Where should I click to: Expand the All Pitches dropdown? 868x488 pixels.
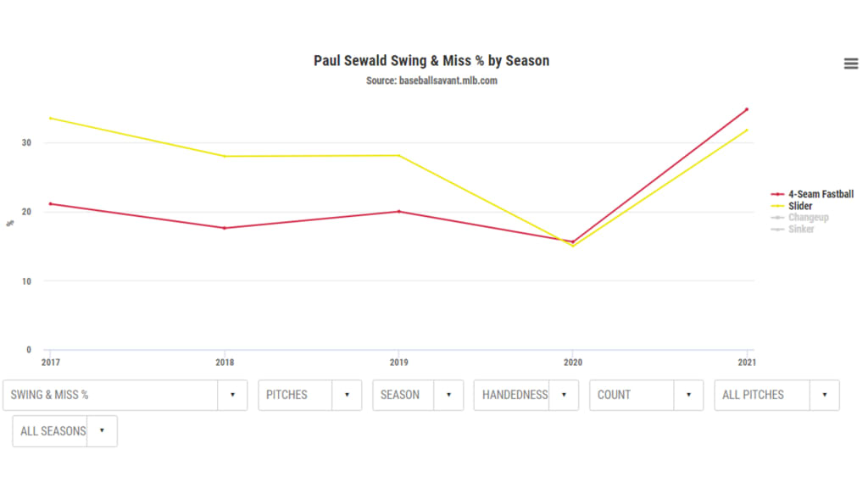pos(761,395)
